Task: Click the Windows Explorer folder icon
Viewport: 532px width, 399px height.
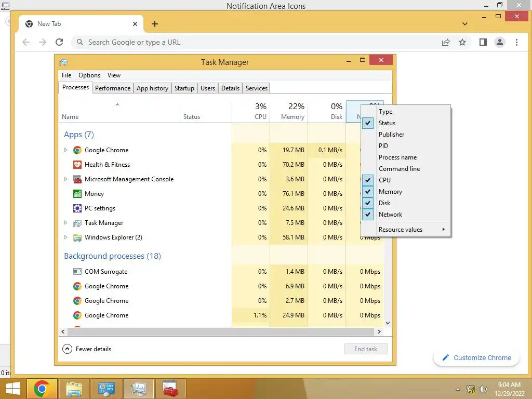Action: click(77, 237)
